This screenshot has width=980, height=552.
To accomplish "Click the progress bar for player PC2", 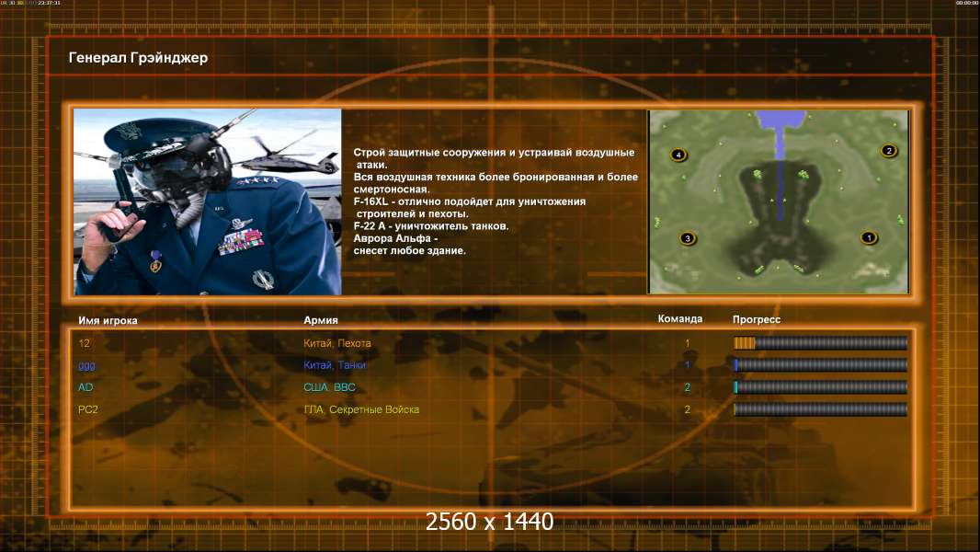I will (820, 409).
